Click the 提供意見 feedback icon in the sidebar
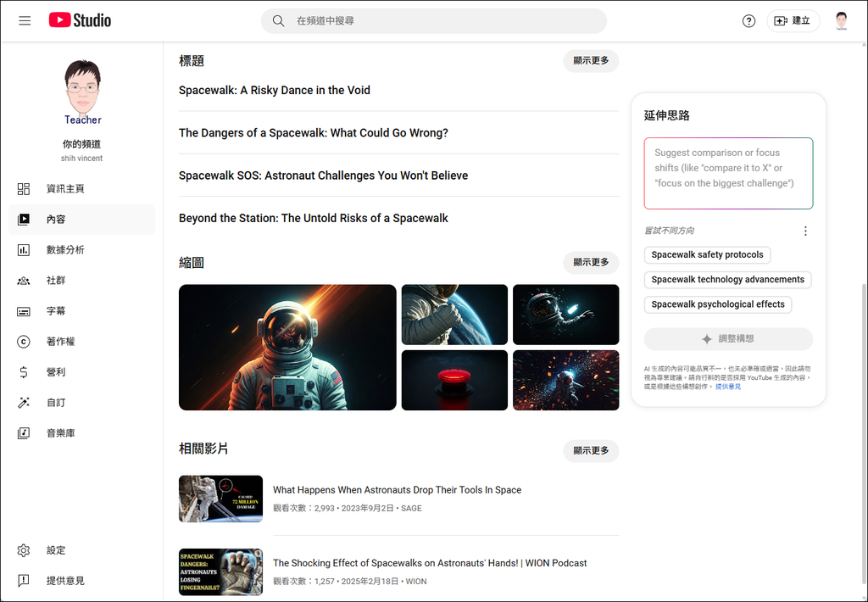 [23, 581]
